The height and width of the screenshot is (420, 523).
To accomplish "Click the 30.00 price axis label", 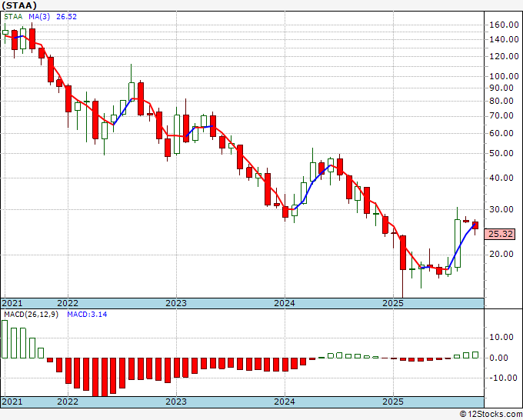I will [501, 209].
